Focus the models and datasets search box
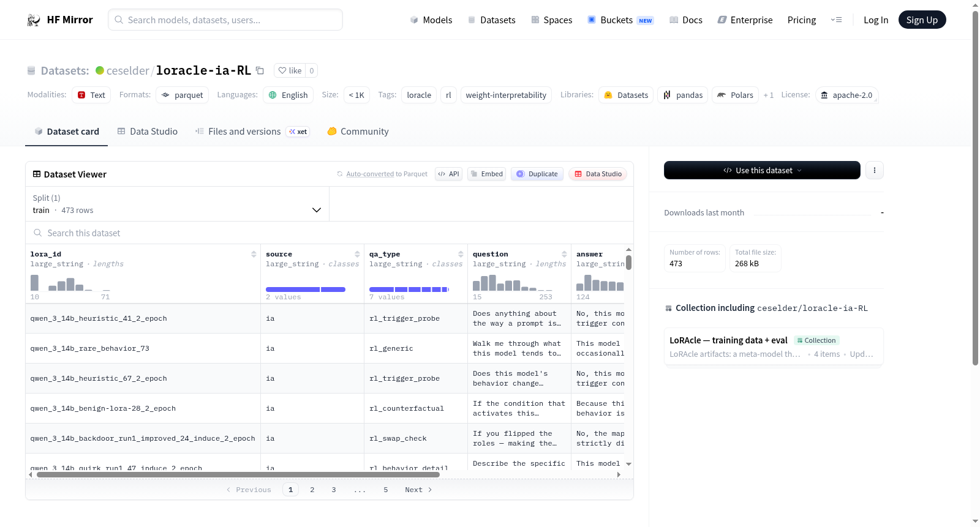The image size is (980, 527). tap(225, 20)
